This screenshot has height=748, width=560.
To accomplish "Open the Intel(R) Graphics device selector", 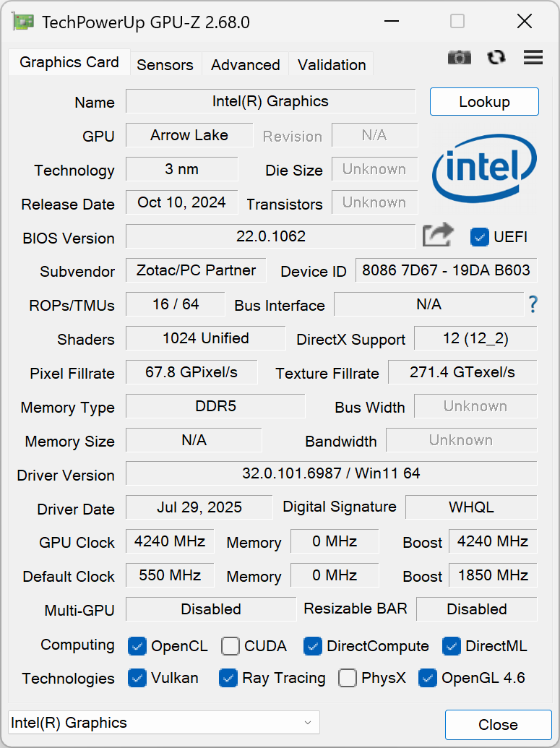I will click(163, 723).
